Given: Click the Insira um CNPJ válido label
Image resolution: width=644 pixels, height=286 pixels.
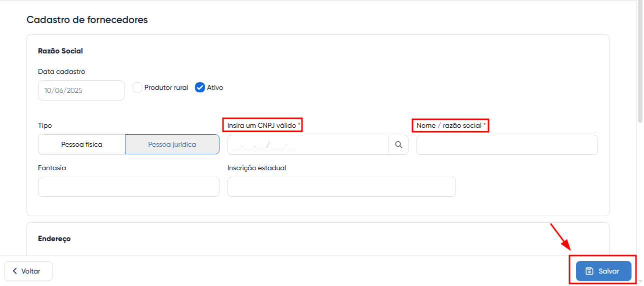Looking at the screenshot, I should (x=261, y=126).
